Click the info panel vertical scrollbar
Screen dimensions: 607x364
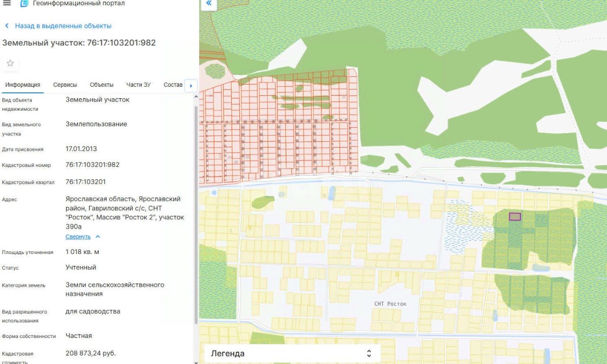[196, 213]
